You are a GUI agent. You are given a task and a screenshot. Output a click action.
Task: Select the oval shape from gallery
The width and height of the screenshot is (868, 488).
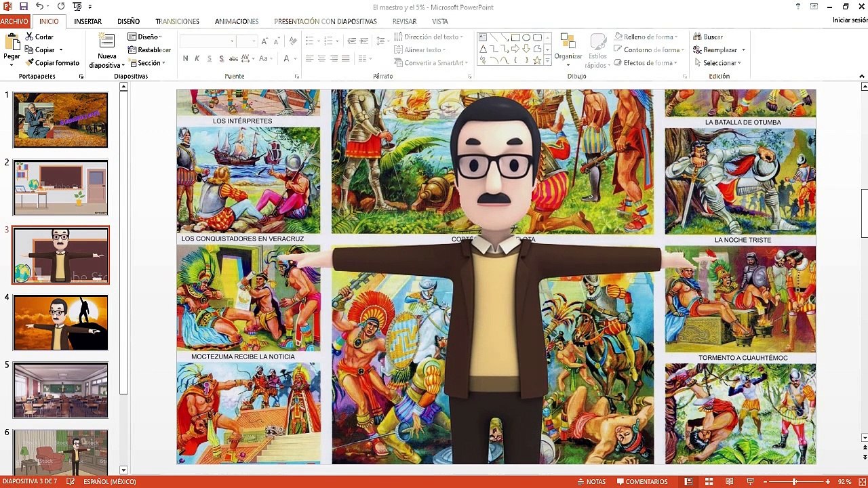coord(526,38)
